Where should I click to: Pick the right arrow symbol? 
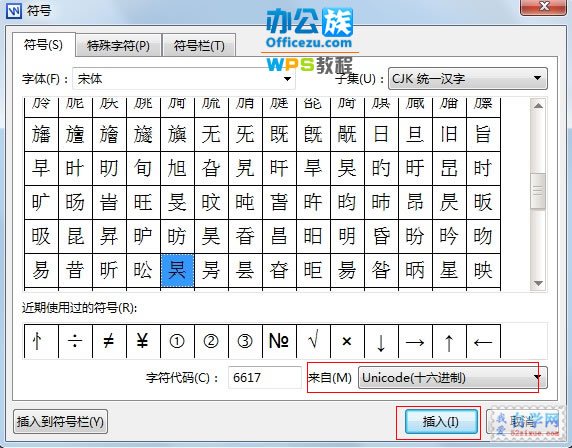click(x=415, y=341)
